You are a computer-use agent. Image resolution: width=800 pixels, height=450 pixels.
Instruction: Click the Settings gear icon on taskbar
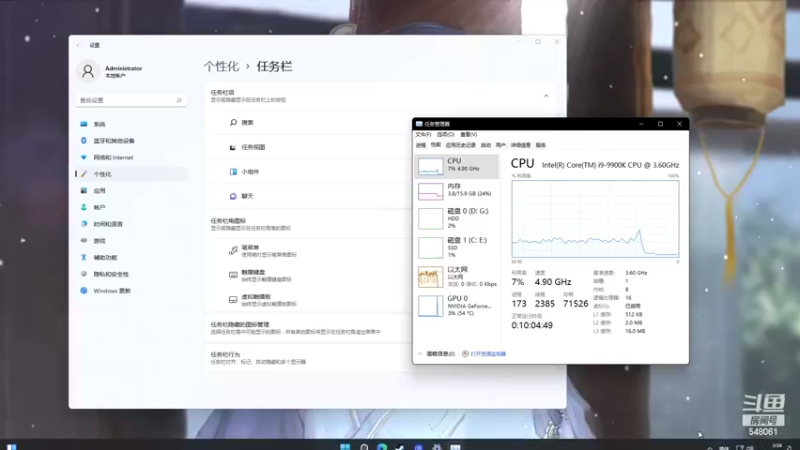437,446
